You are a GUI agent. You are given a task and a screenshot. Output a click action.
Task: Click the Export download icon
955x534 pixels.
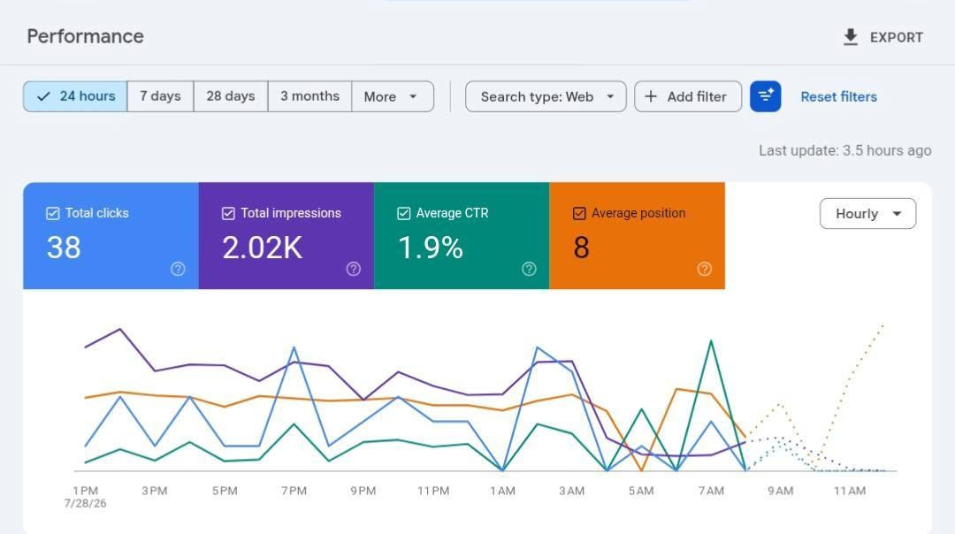850,37
